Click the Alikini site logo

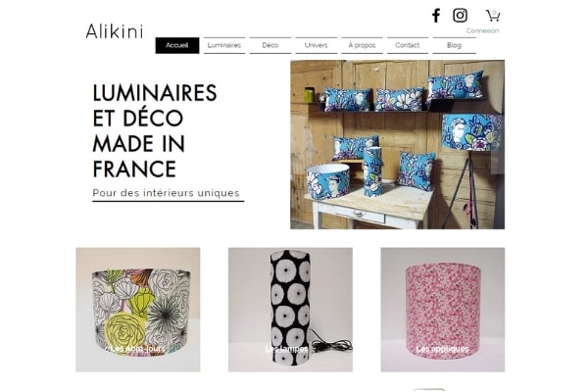coord(115,31)
